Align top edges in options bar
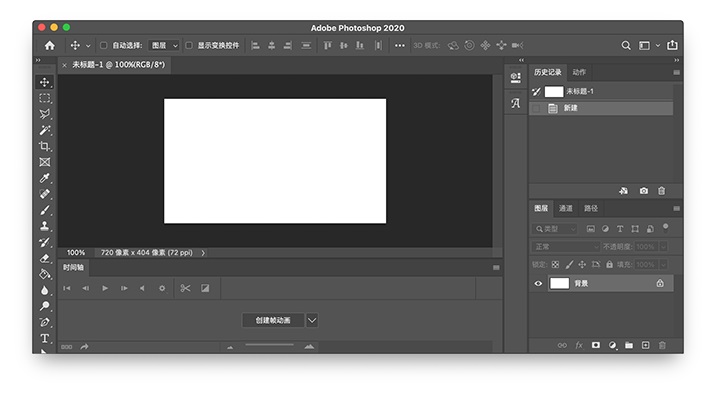716x396 pixels. (x=327, y=45)
